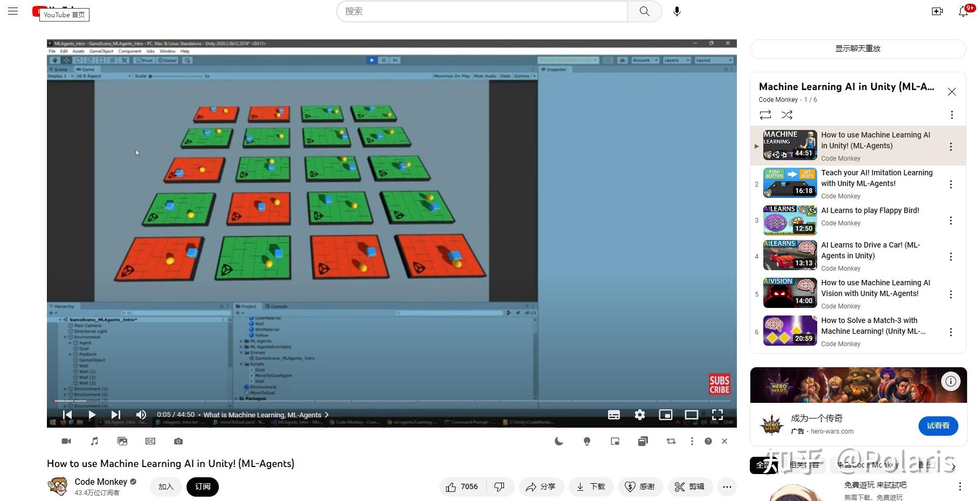
Task: Enable shuffle on the playlist
Action: point(786,115)
